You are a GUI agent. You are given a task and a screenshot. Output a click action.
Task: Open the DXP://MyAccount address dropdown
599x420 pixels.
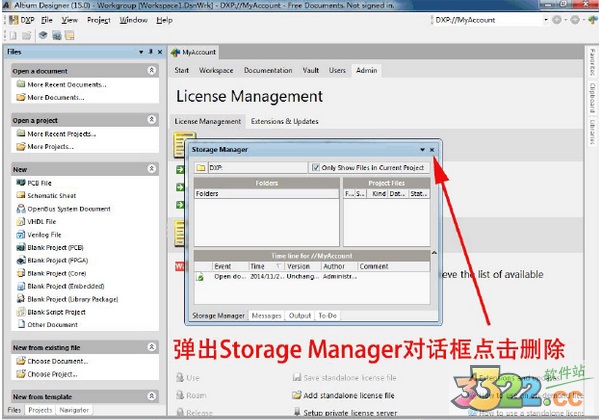click(x=546, y=19)
